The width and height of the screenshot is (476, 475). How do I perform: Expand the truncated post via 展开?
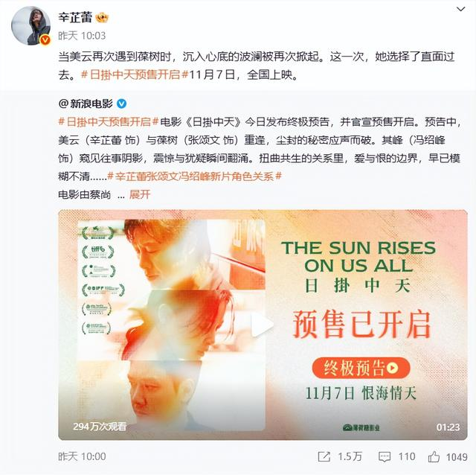[x=140, y=194]
